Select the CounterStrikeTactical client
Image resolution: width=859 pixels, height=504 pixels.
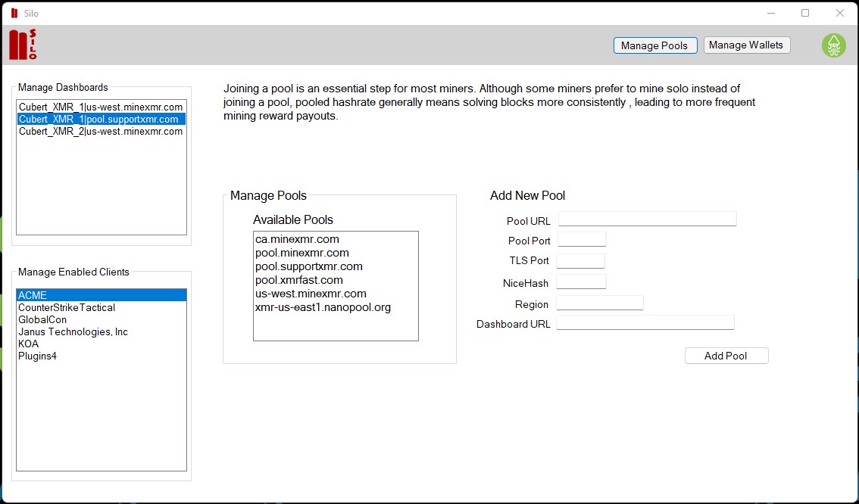click(x=67, y=308)
